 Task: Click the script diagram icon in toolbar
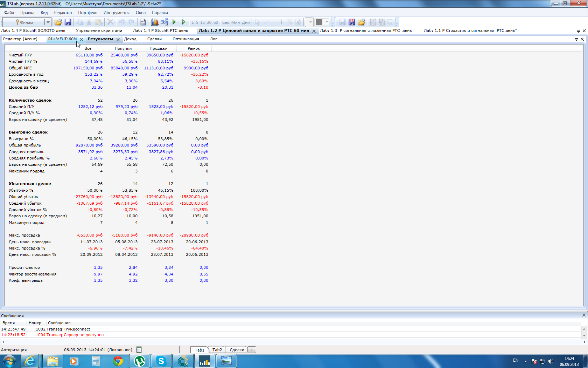click(164, 22)
